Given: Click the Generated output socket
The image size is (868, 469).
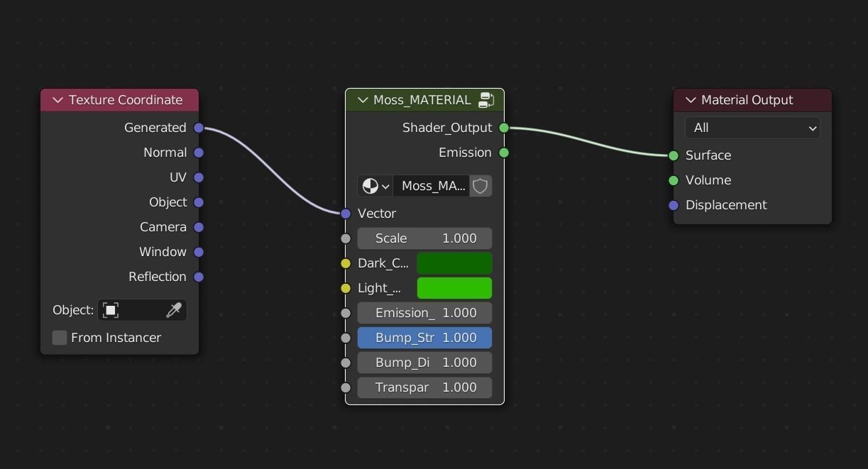Looking at the screenshot, I should coord(199,128).
